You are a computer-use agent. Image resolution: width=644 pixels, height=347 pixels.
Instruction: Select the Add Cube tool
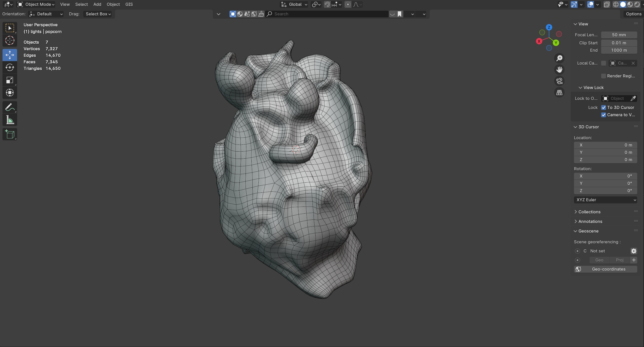point(10,134)
